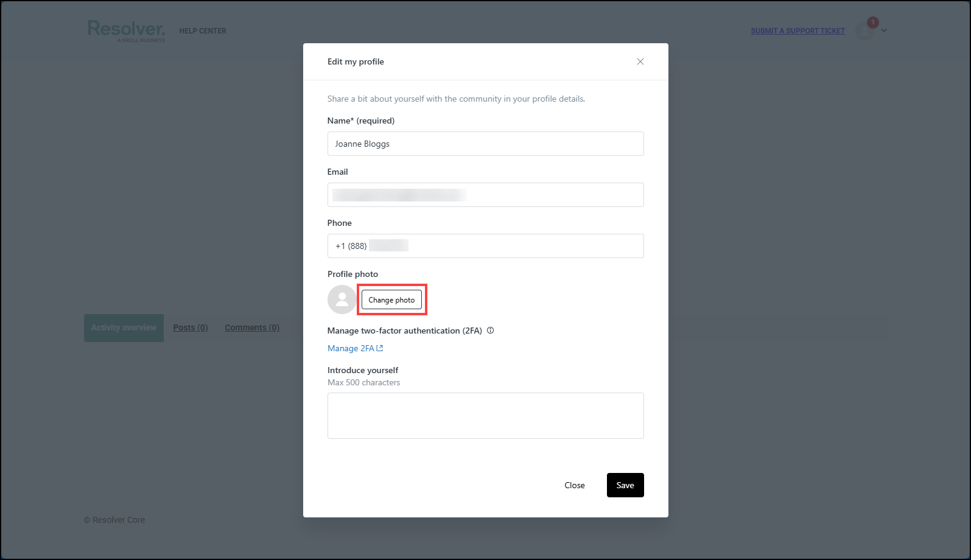Expand the user menu chevron
This screenshot has width=971, height=560.
tap(884, 30)
